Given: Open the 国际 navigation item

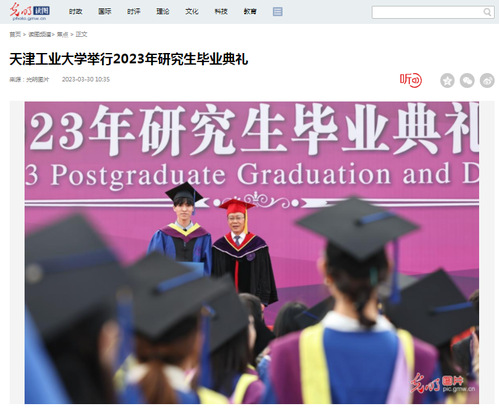Looking at the screenshot, I should pyautogui.click(x=105, y=12).
